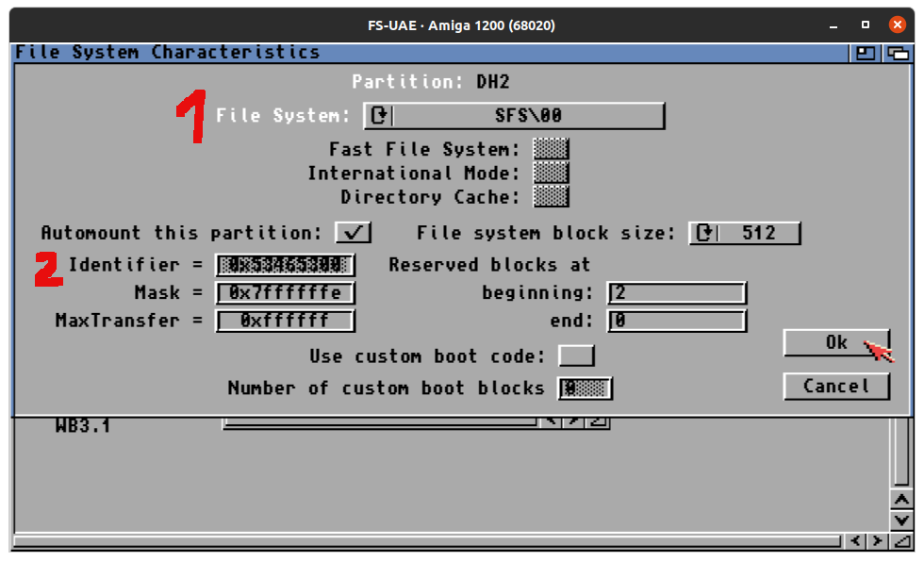Click the 'Partition: DH2' label
Image resolution: width=924 pixels, height=561 pixels.
[x=431, y=81]
